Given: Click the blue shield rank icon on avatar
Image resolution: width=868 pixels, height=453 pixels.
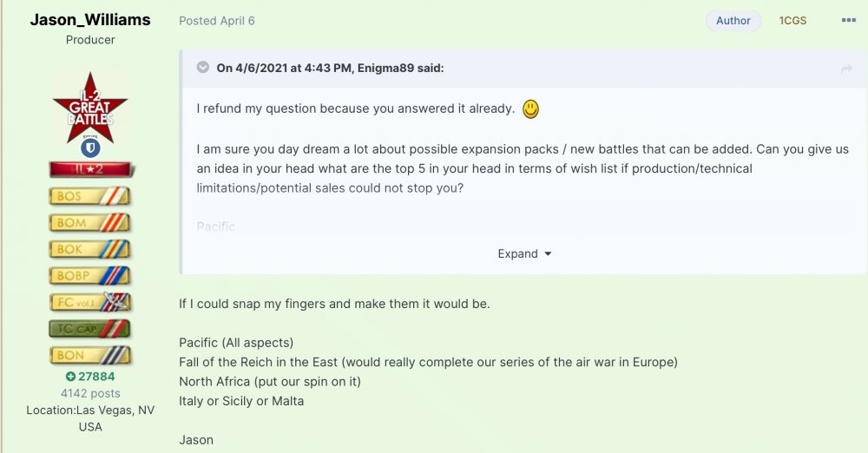Looking at the screenshot, I should 90,148.
